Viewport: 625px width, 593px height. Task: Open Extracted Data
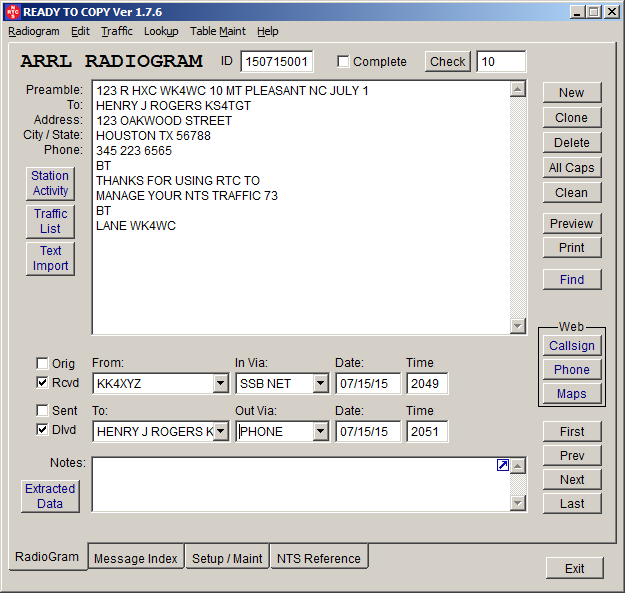tap(50, 496)
